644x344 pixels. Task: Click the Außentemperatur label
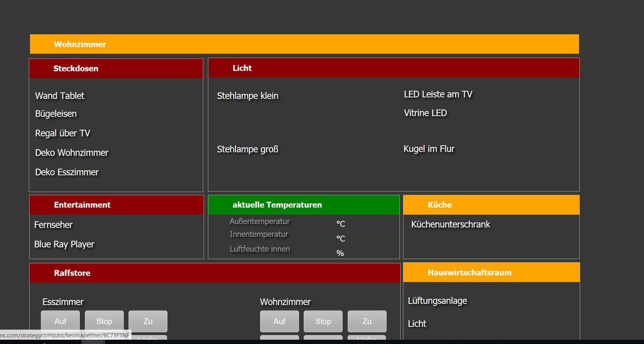260,221
